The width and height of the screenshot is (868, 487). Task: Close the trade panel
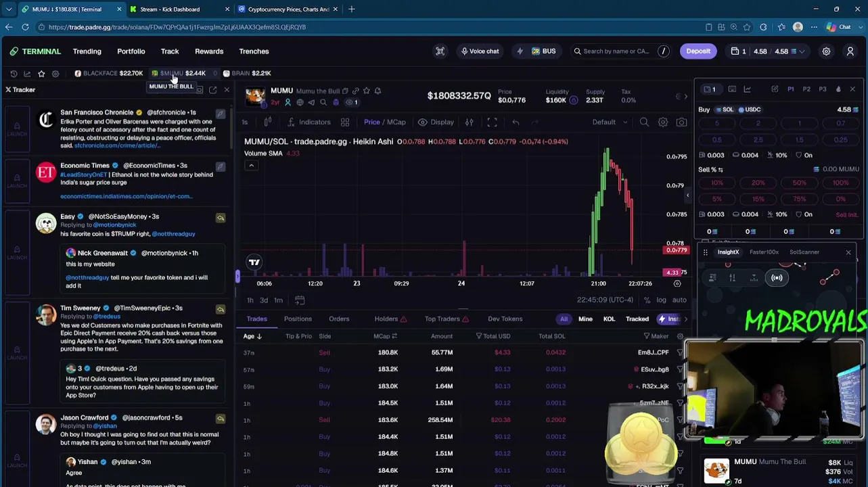point(852,89)
